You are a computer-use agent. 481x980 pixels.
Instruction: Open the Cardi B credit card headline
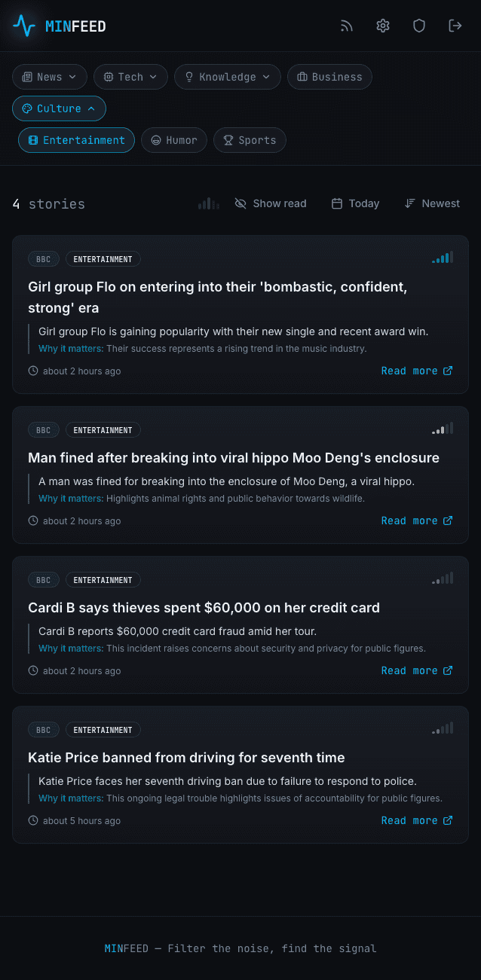204,608
